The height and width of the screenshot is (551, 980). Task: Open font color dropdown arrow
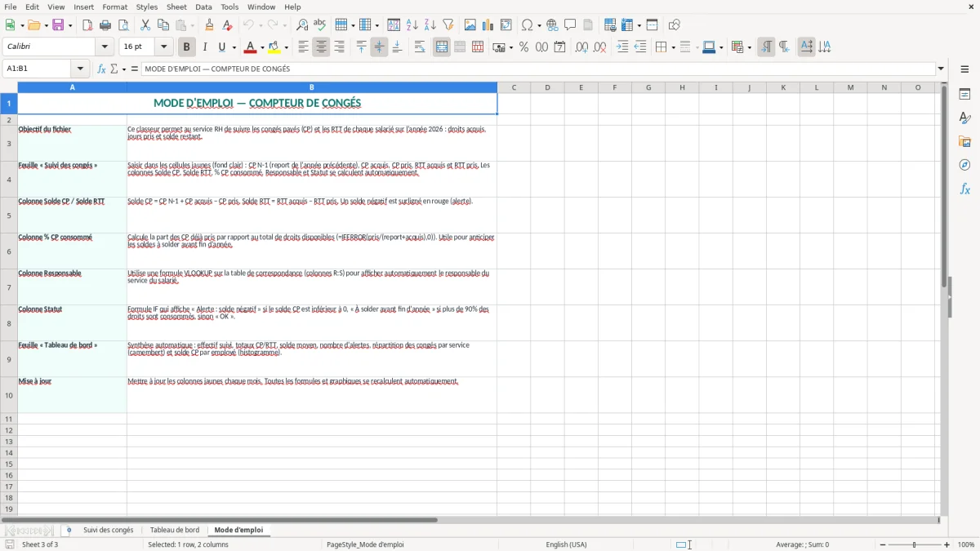(x=262, y=48)
